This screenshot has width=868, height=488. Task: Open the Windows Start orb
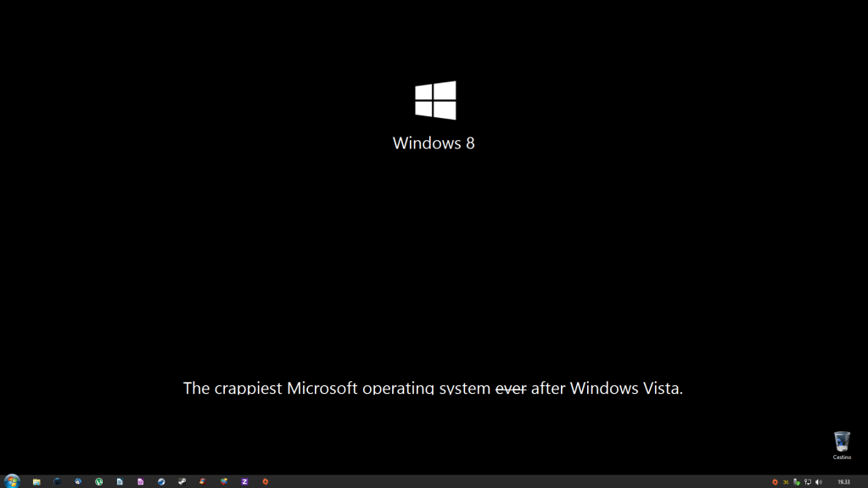coord(12,481)
